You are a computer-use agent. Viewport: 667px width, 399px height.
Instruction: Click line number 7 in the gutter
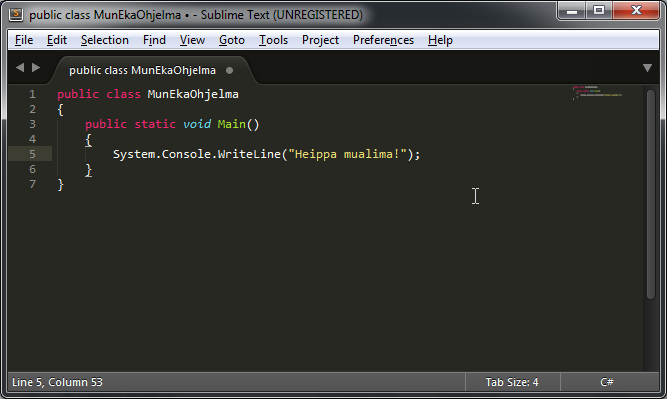[x=32, y=184]
